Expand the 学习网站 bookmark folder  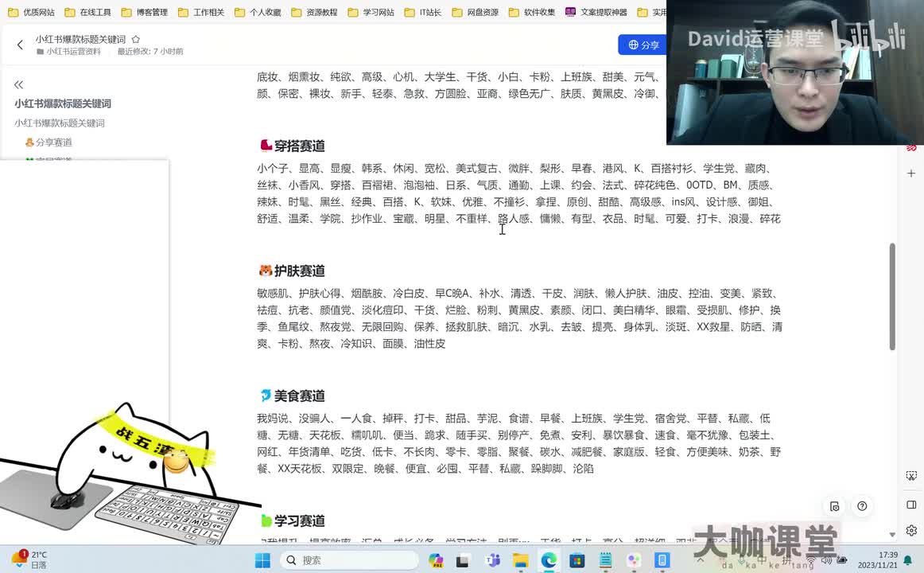371,12
